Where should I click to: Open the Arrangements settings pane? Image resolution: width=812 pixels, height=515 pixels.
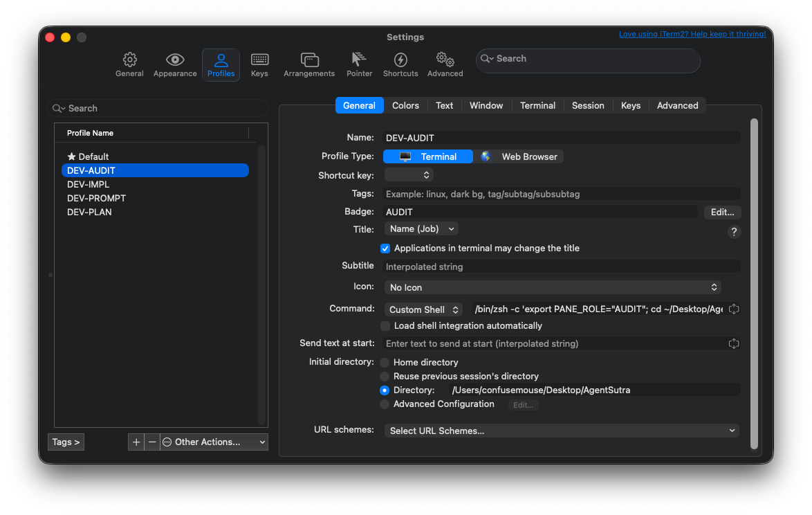click(309, 64)
